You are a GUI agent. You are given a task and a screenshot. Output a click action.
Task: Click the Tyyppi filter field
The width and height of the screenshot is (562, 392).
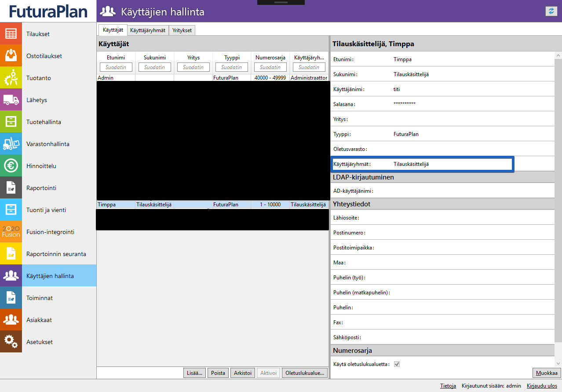coord(232,67)
